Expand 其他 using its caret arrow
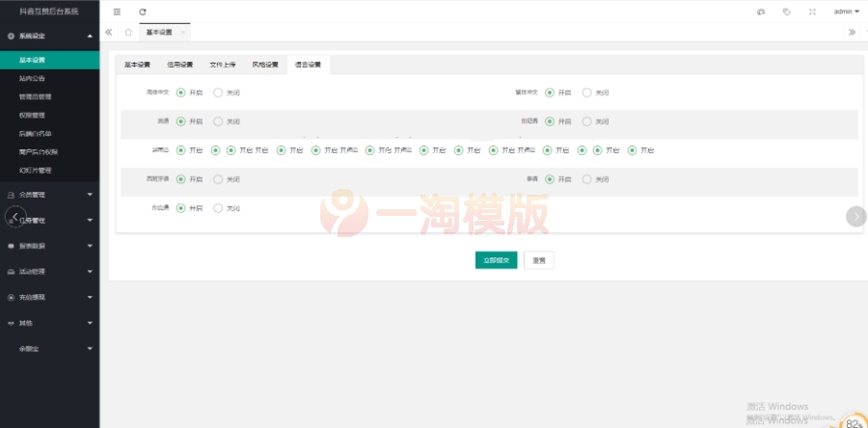This screenshot has height=428, width=868. pyautogui.click(x=91, y=323)
